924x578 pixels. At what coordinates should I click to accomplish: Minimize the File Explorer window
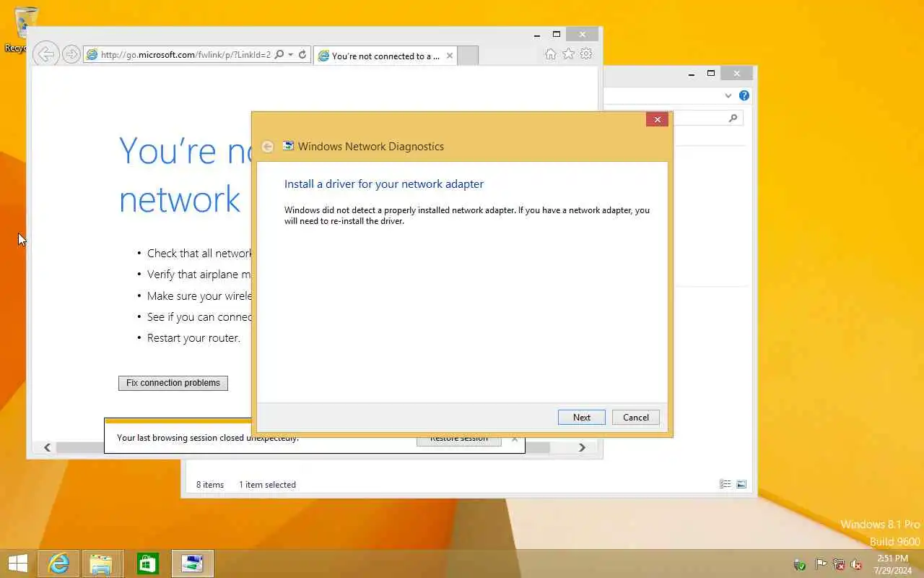(x=692, y=74)
